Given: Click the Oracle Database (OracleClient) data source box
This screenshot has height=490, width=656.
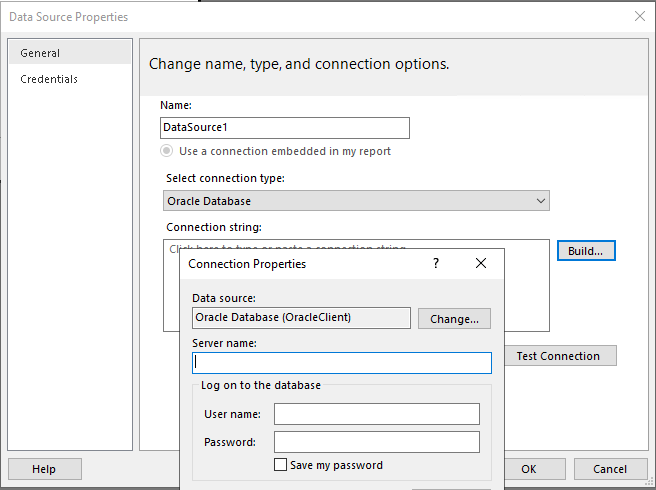Looking at the screenshot, I should [x=301, y=318].
